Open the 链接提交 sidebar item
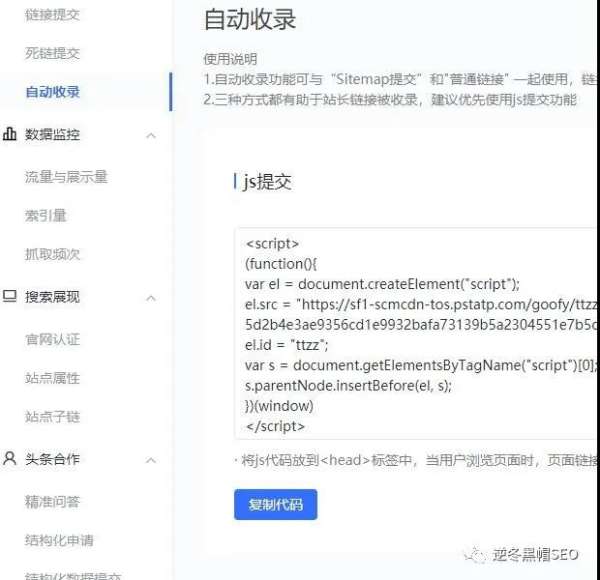The height and width of the screenshot is (580, 600). [x=52, y=15]
